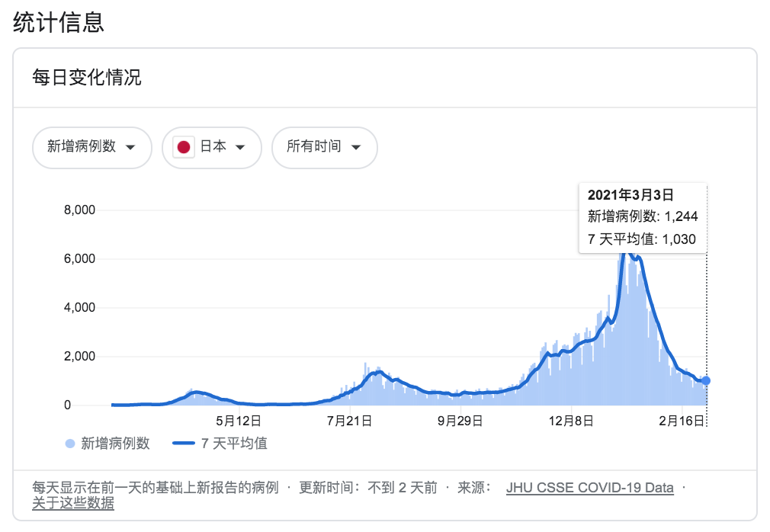Click the 统计信息 section title
This screenshot has height=532, width=770.
(x=59, y=23)
